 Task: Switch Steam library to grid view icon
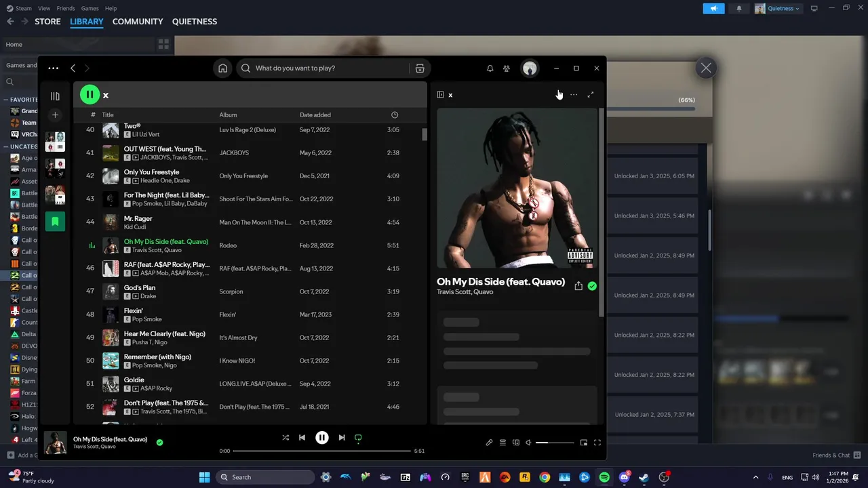163,45
